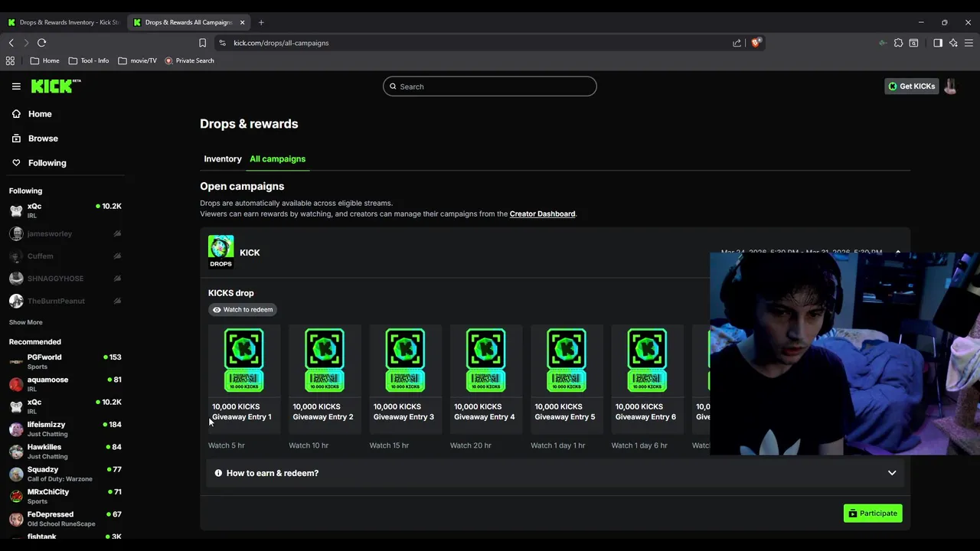Screen dimensions: 980x551
Task: Click the media audio indicator in toolbar
Action: (x=883, y=43)
